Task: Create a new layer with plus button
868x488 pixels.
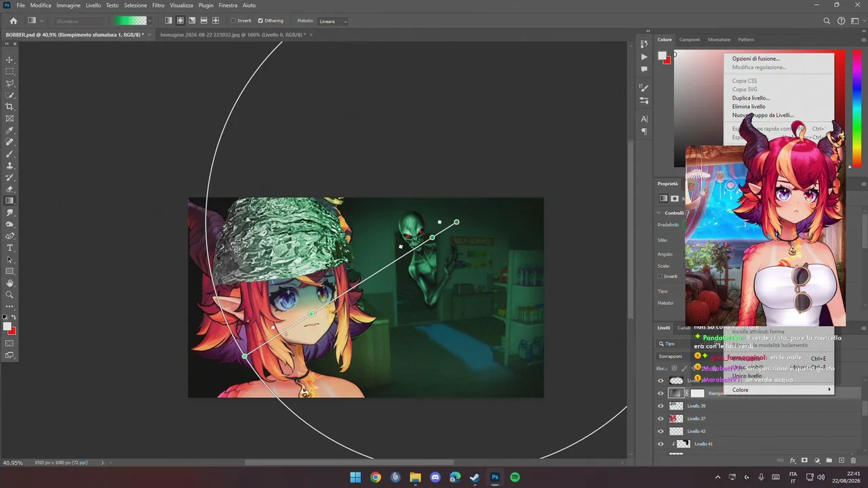Action: pos(841,460)
